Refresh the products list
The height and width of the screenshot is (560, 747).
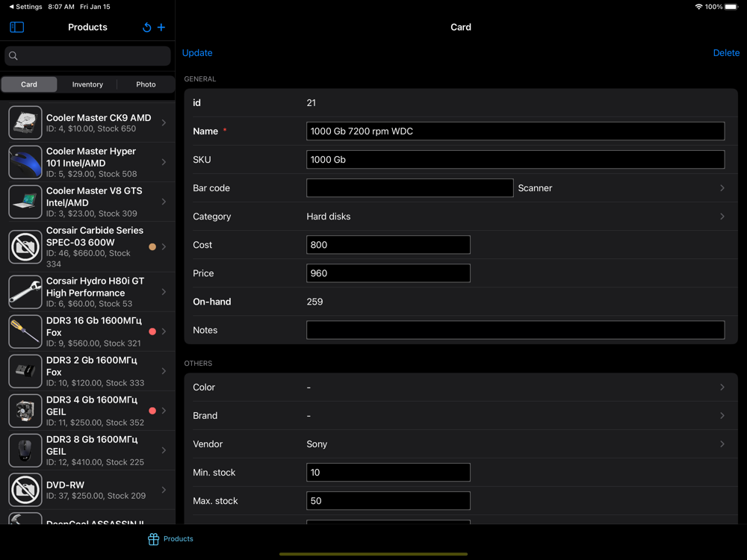146,28
